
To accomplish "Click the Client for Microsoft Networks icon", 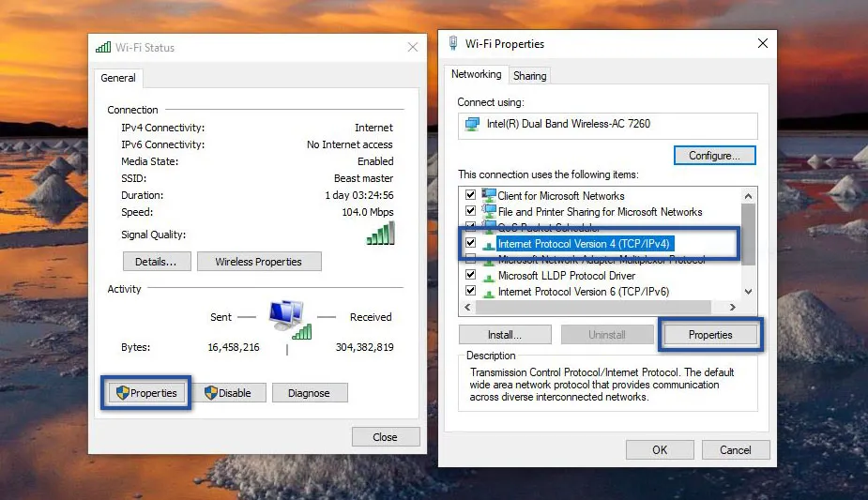I will click(489, 195).
